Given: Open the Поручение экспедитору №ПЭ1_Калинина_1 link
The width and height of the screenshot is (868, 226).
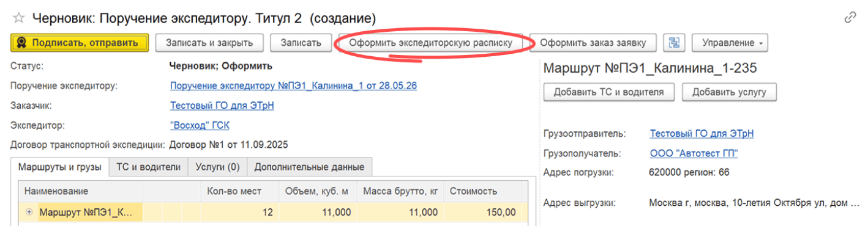Looking at the screenshot, I should coord(293,86).
